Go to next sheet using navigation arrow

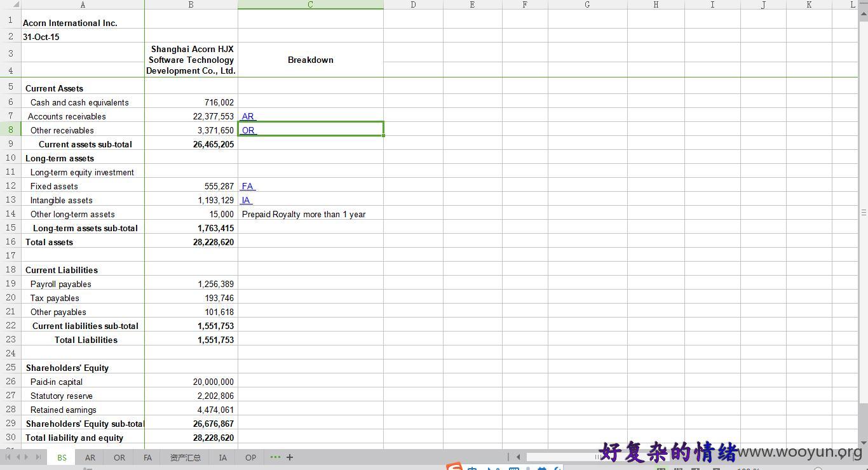coord(27,457)
